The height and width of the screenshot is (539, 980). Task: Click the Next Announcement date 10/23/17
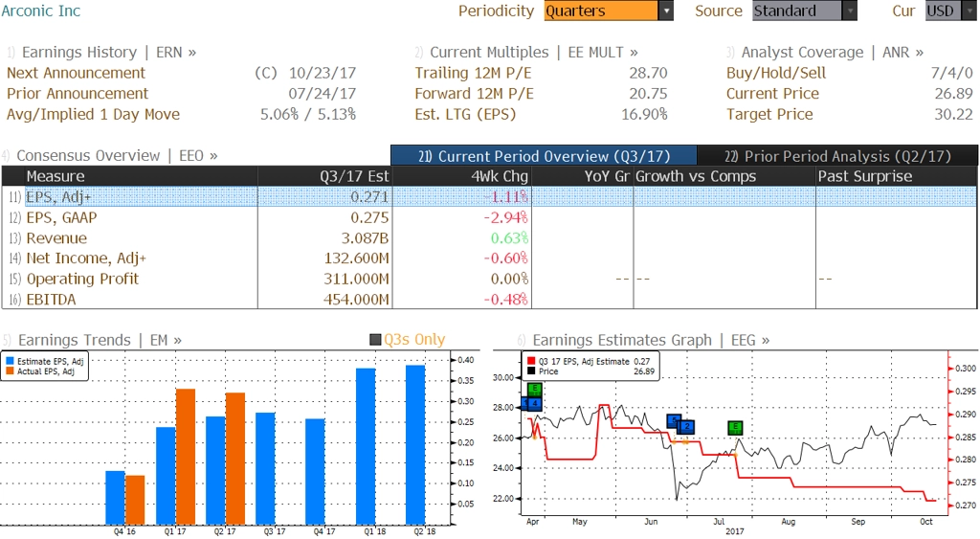tap(322, 73)
